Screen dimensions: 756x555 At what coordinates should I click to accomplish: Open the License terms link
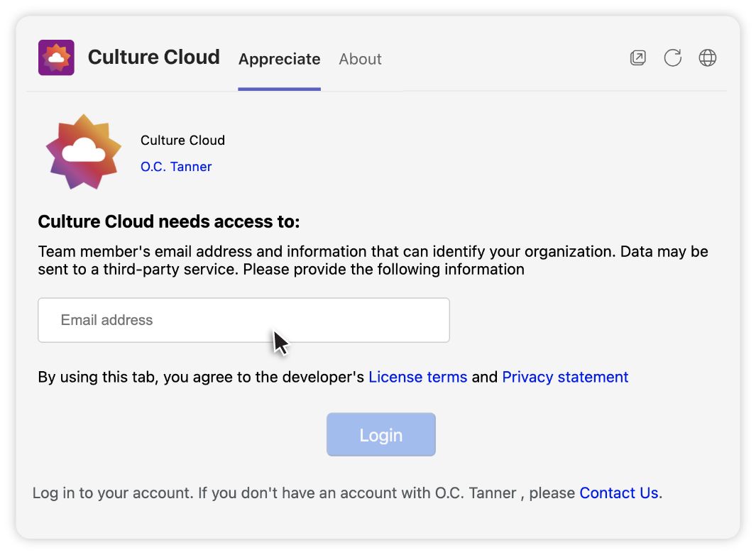[417, 377]
